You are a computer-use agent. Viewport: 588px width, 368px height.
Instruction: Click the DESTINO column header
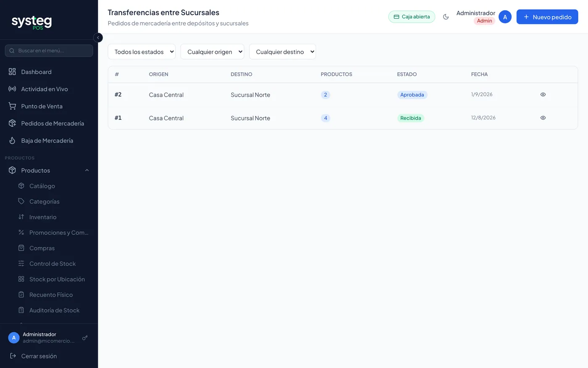pos(241,74)
